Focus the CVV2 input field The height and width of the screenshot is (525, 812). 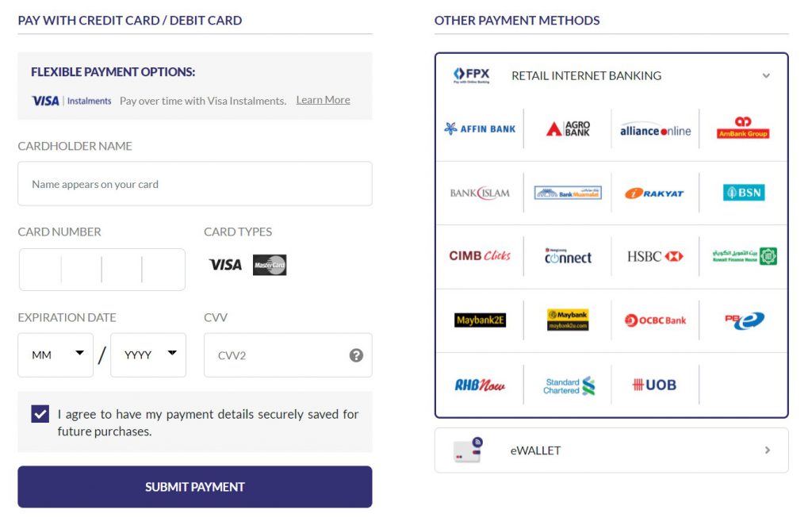(278, 355)
